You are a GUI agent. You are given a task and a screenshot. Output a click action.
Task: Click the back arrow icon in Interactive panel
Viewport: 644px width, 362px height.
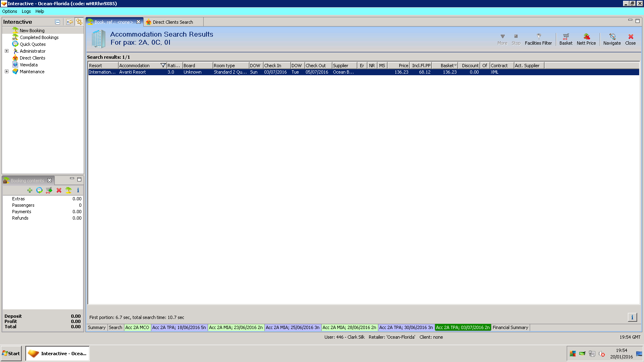point(70,22)
